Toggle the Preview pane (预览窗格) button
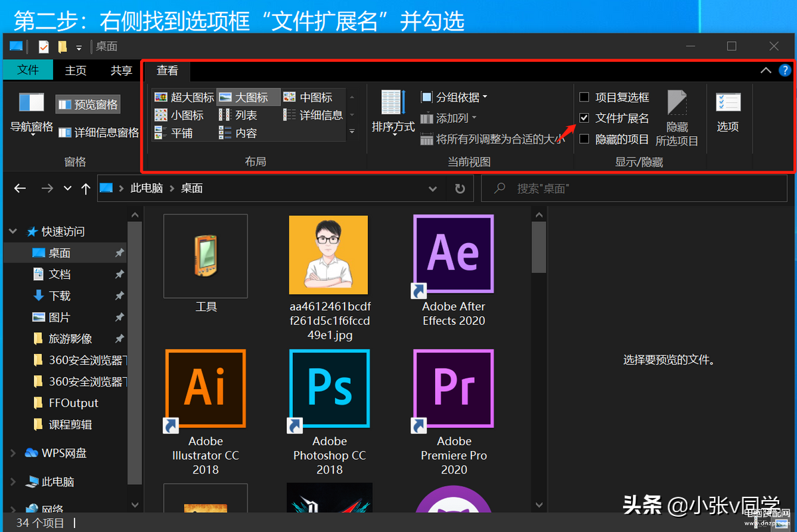Image resolution: width=797 pixels, height=532 pixels. tap(88, 104)
